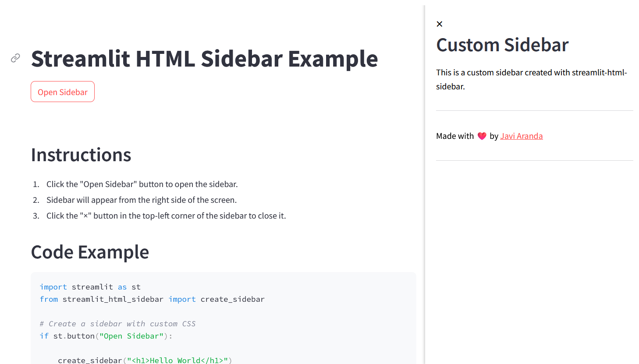Select the "Custom Sidebar" heading
Image resolution: width=639 pixels, height=364 pixels.
502,45
